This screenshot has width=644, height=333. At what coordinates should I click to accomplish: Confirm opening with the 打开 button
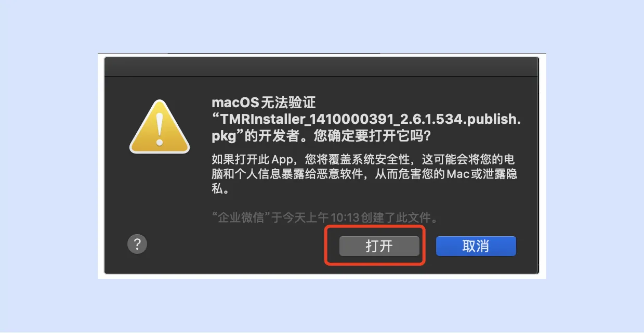379,246
